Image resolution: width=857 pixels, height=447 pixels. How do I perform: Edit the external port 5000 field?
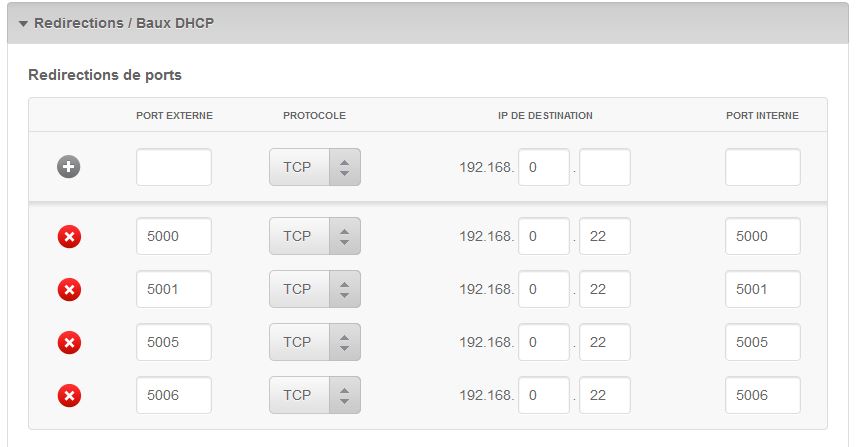click(x=174, y=236)
